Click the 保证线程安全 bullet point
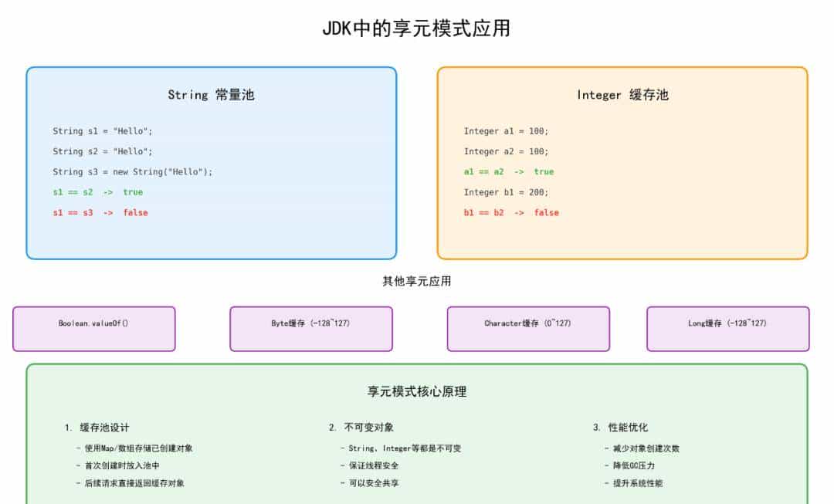Viewport: 834px width, 504px height. (x=376, y=465)
